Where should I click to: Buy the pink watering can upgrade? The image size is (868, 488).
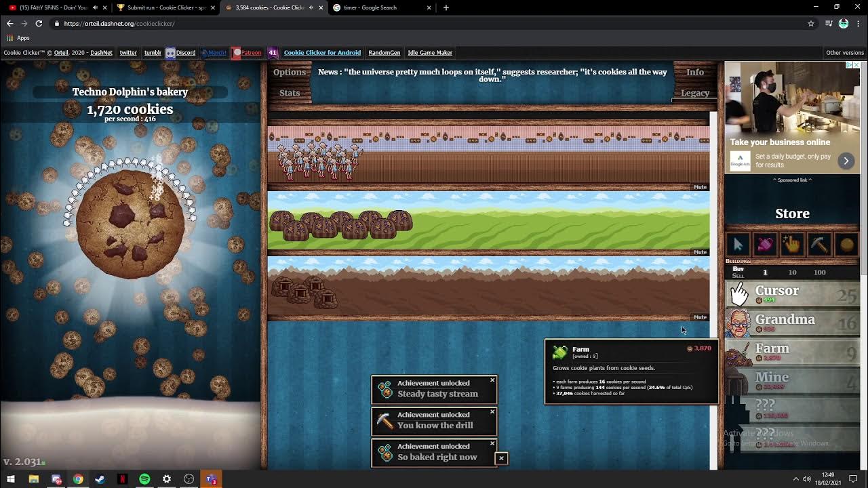765,245
